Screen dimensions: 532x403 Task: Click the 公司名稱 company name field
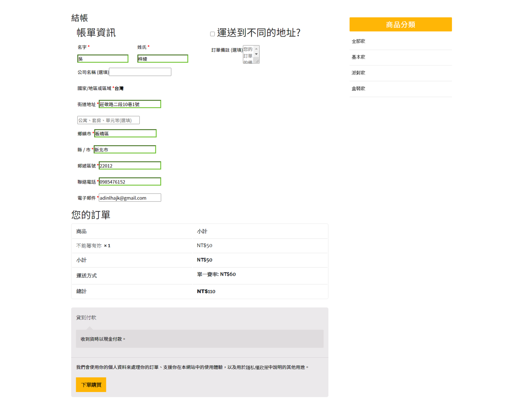point(140,72)
